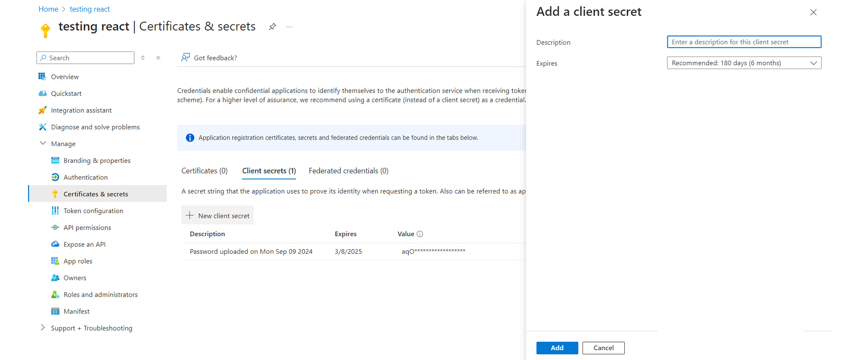Switch to the Certificates (0) tab

[204, 171]
